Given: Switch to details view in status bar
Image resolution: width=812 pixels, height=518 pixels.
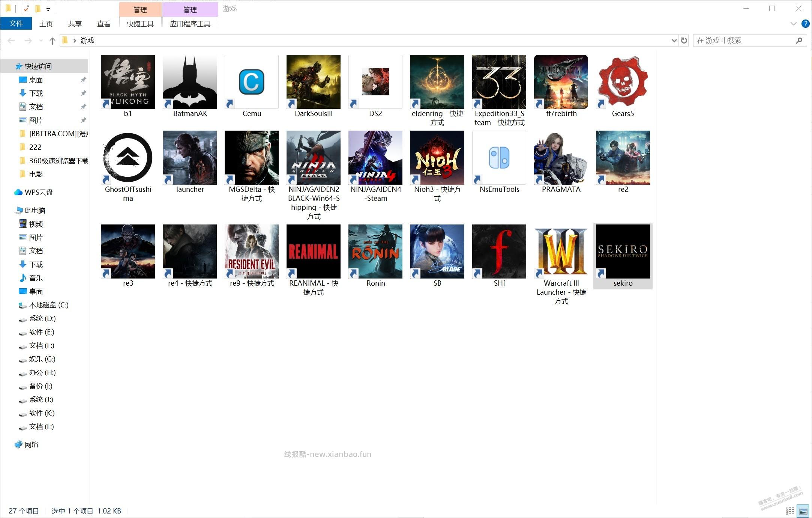Looking at the screenshot, I should [x=790, y=511].
